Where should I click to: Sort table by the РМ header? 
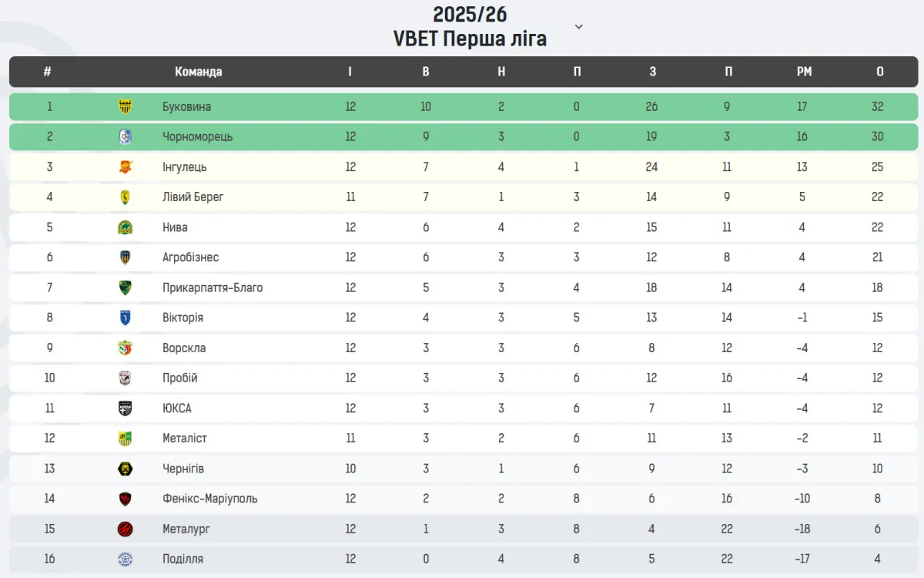804,72
